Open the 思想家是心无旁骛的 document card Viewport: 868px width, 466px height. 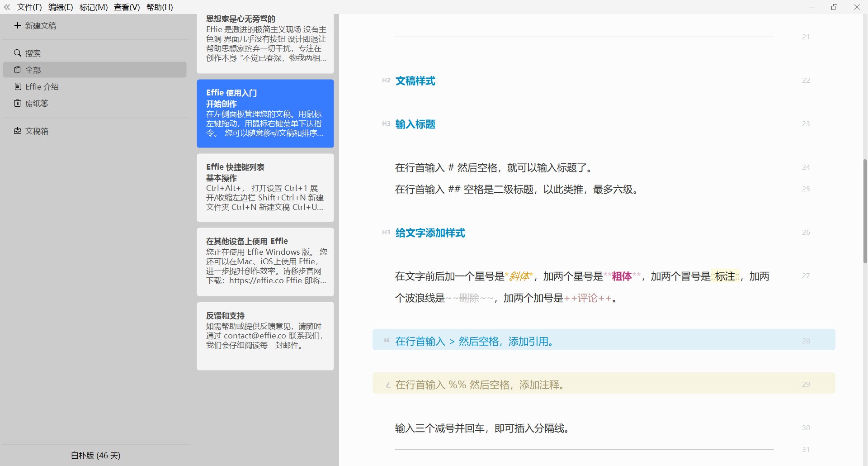(x=265, y=43)
